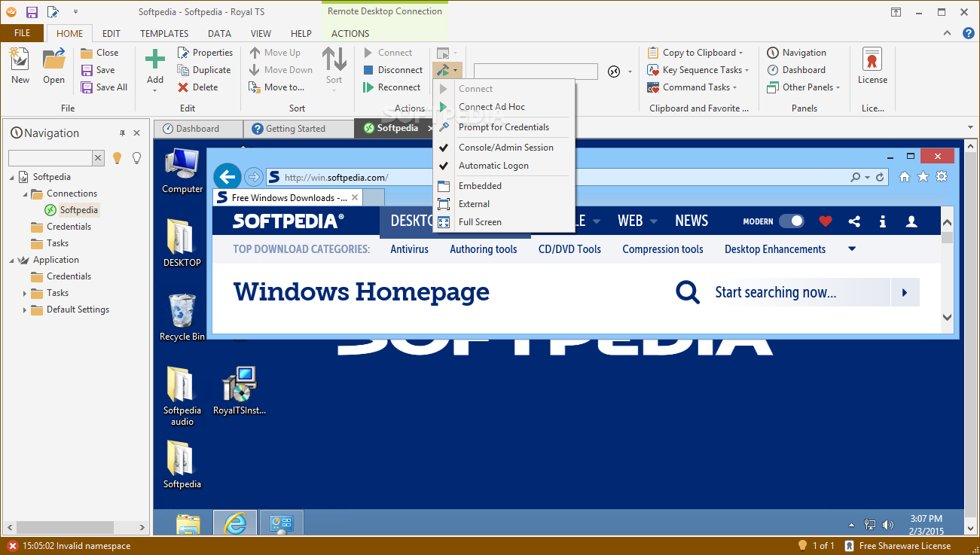This screenshot has height=555, width=980.
Task: Click the heart icon on the Softpedia page
Action: (826, 221)
